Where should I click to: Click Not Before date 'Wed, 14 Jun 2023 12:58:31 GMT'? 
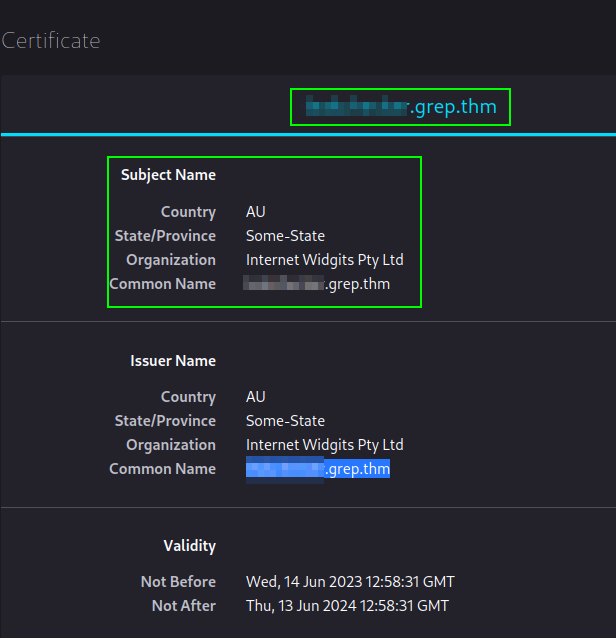point(350,581)
